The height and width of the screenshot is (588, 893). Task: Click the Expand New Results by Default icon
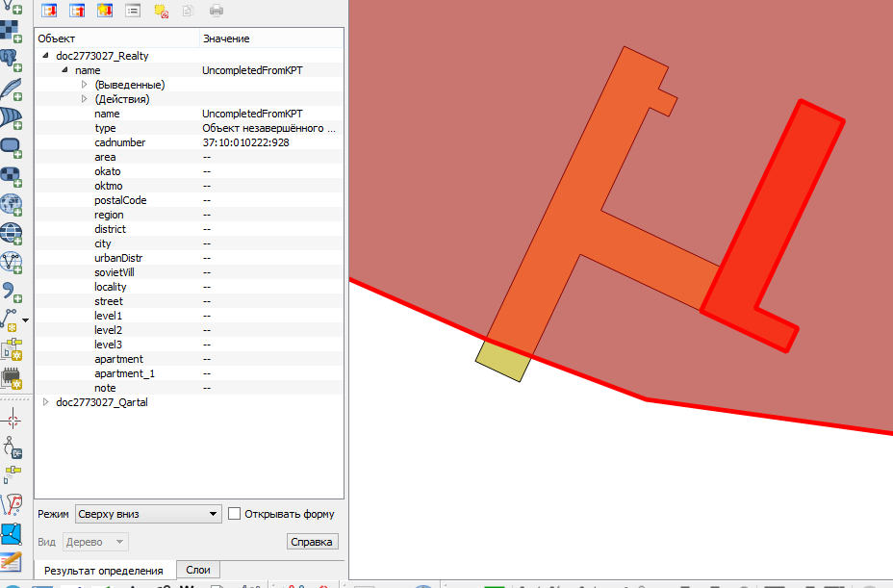(x=104, y=12)
